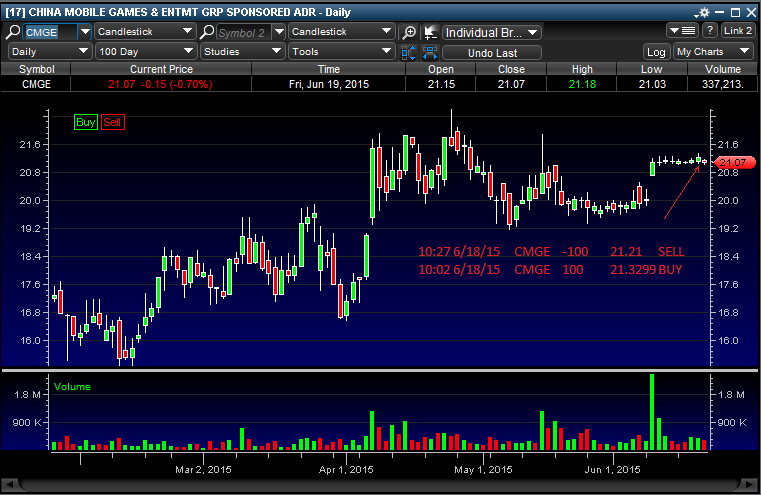
Task: Expand the My Charts dropdown
Action: pyautogui.click(x=713, y=51)
